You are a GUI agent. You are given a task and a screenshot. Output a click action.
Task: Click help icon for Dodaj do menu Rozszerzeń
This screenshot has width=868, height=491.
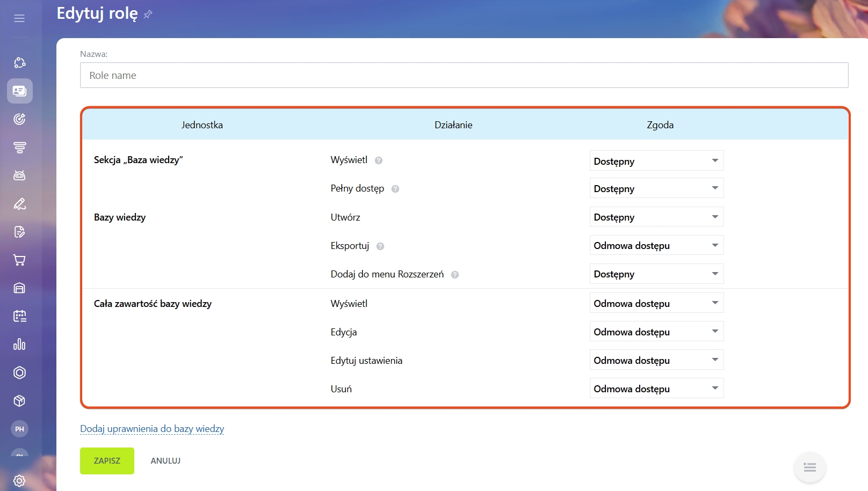point(455,275)
